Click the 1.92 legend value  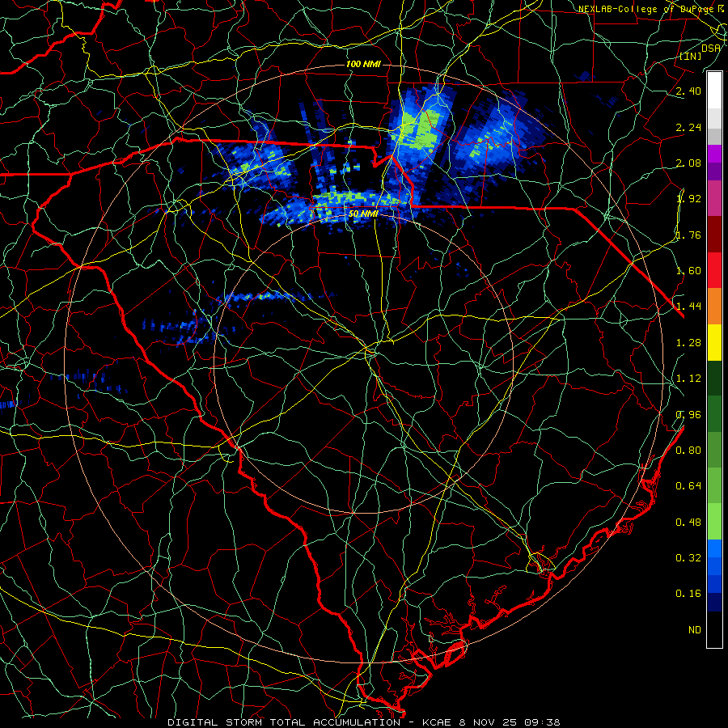pyautogui.click(x=688, y=199)
